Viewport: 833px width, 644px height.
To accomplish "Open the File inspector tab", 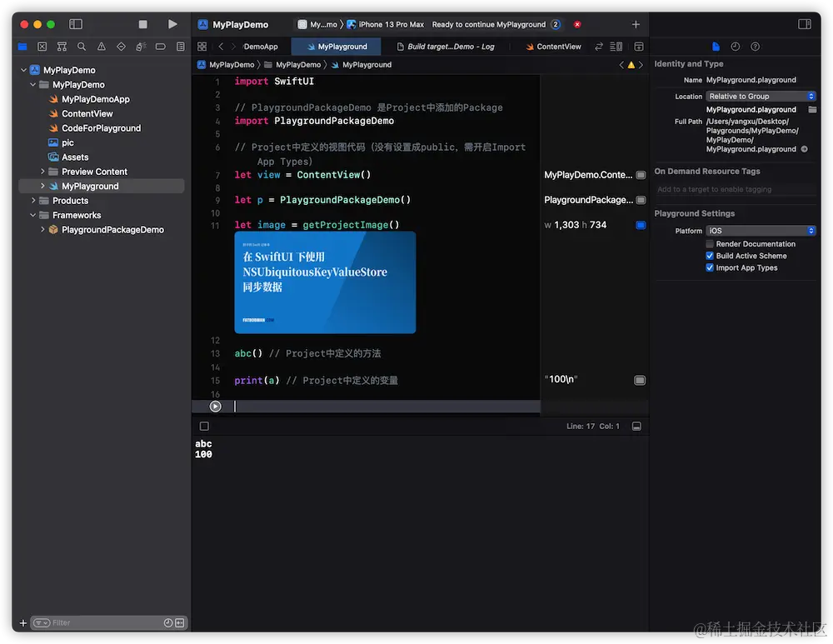I will click(x=716, y=47).
